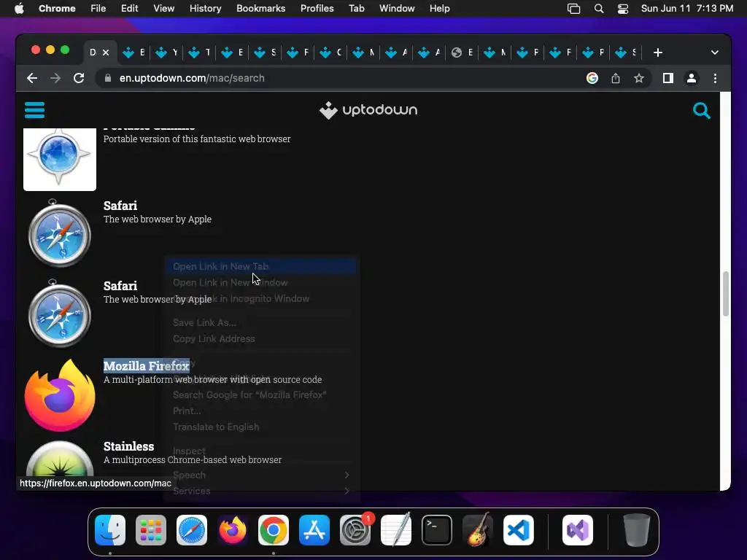Click the share page icon in address bar
Viewport: 747px width, 560px height.
(616, 78)
